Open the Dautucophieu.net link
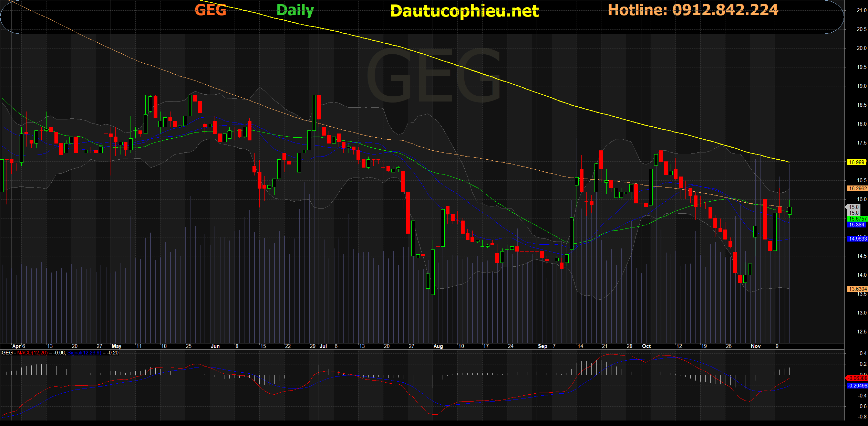Screen dimensions: 868x426 [x=464, y=11]
